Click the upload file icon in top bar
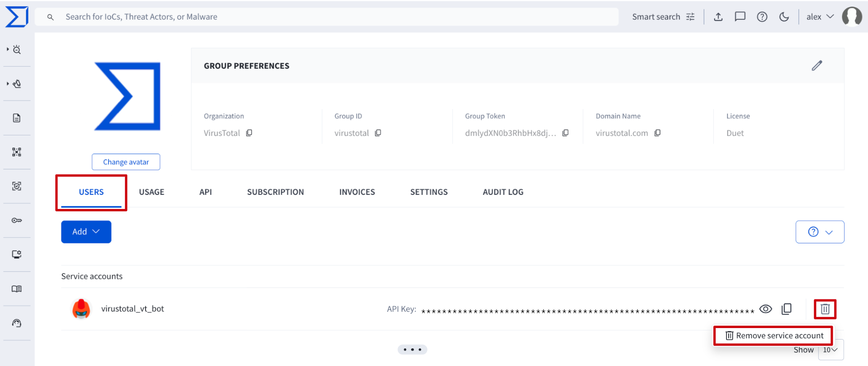The image size is (868, 366). (718, 17)
